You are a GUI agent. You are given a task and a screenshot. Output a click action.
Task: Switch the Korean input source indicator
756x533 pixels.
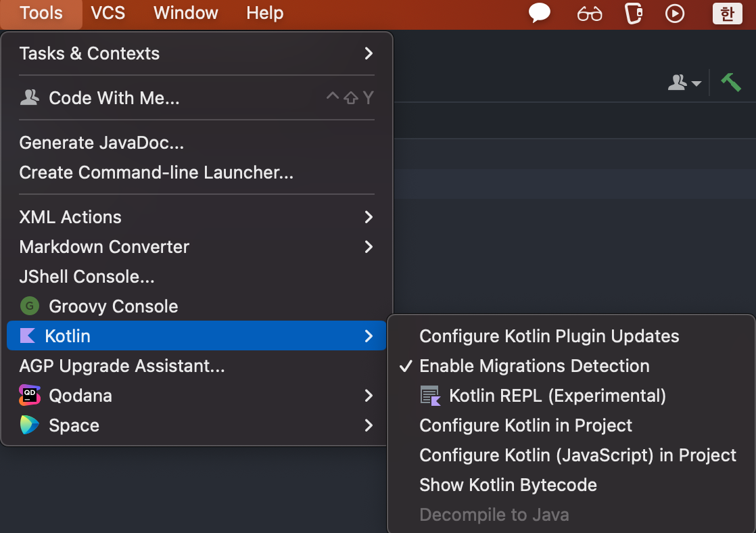(x=727, y=13)
